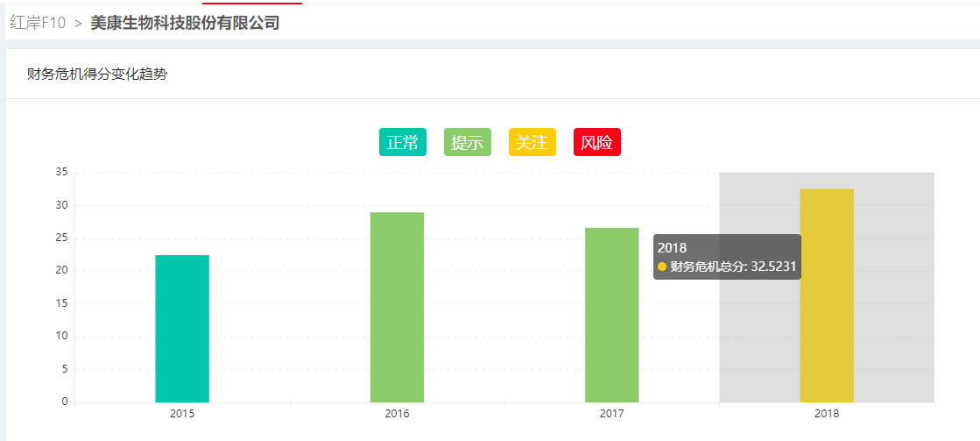Toggle the 正常 legend item
Screen dimensions: 980x441
[403, 142]
